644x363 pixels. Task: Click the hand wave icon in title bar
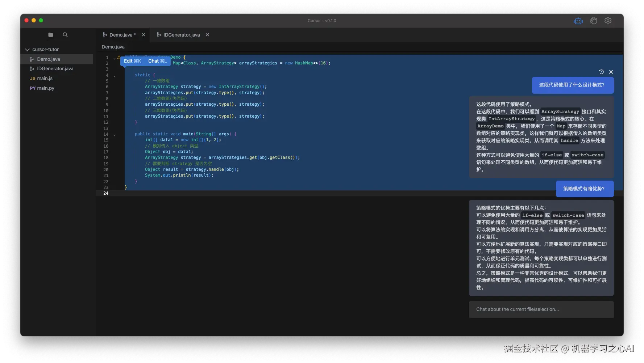click(593, 21)
